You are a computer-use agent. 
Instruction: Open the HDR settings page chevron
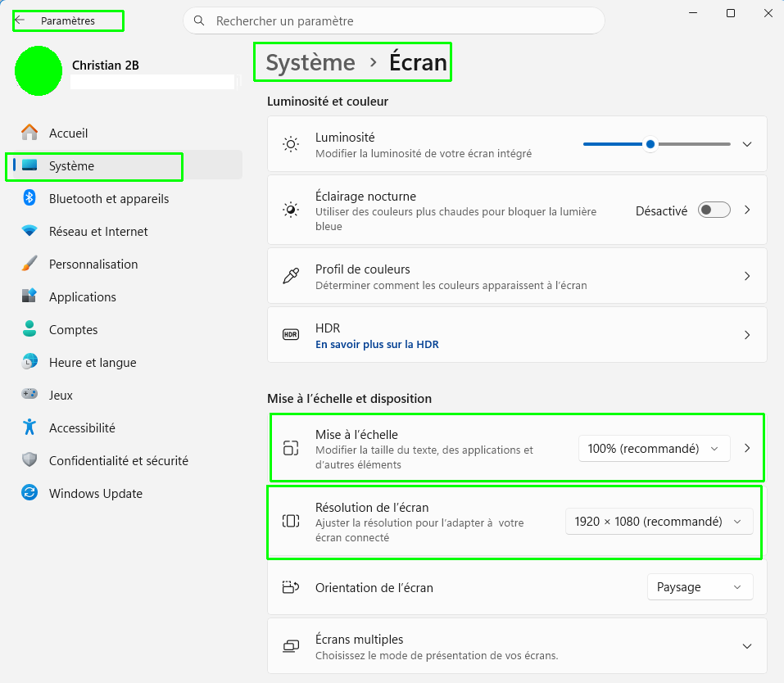click(747, 335)
